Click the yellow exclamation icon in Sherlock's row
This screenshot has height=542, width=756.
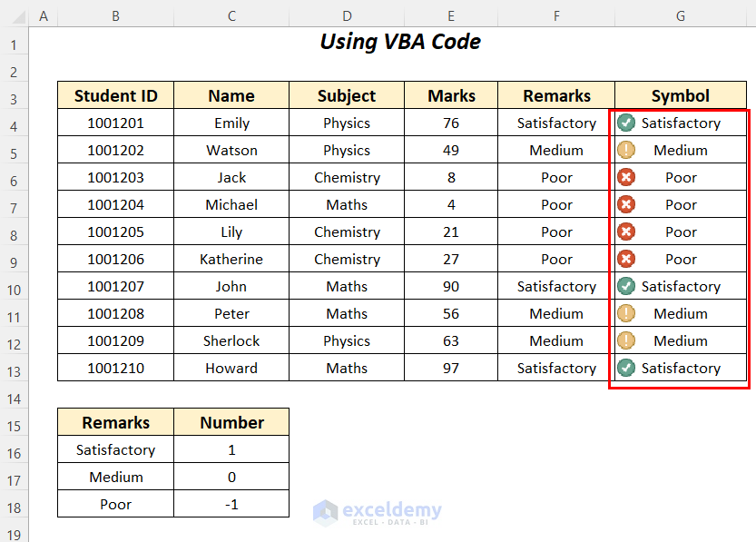(x=626, y=340)
